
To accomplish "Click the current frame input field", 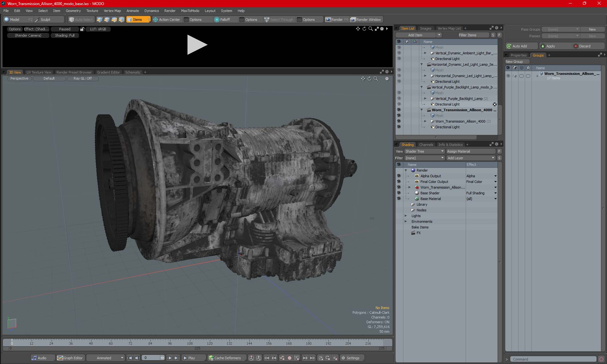I will [x=151, y=358].
